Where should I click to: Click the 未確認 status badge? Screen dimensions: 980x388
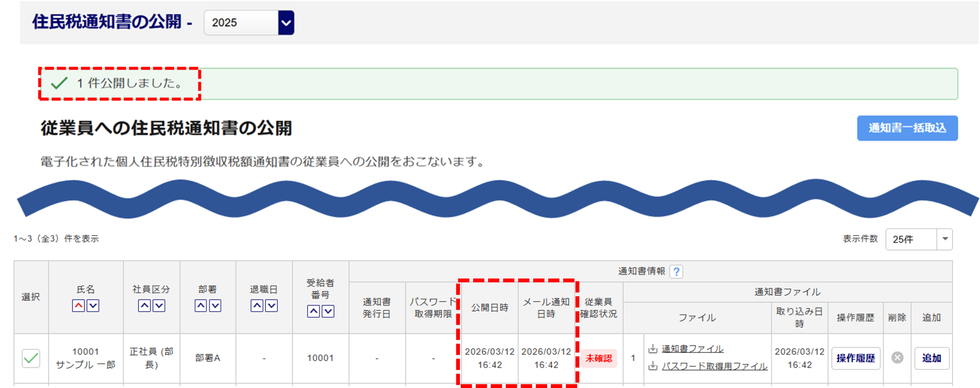[x=598, y=359]
